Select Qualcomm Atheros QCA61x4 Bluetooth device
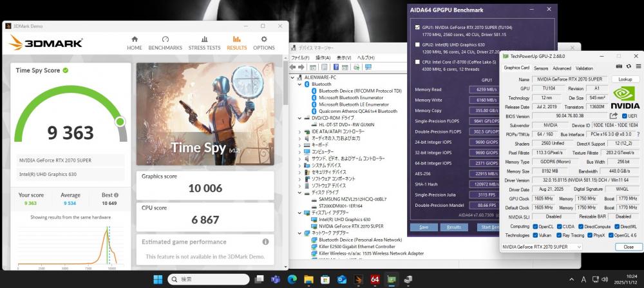The image size is (644, 288). pyautogui.click(x=357, y=111)
